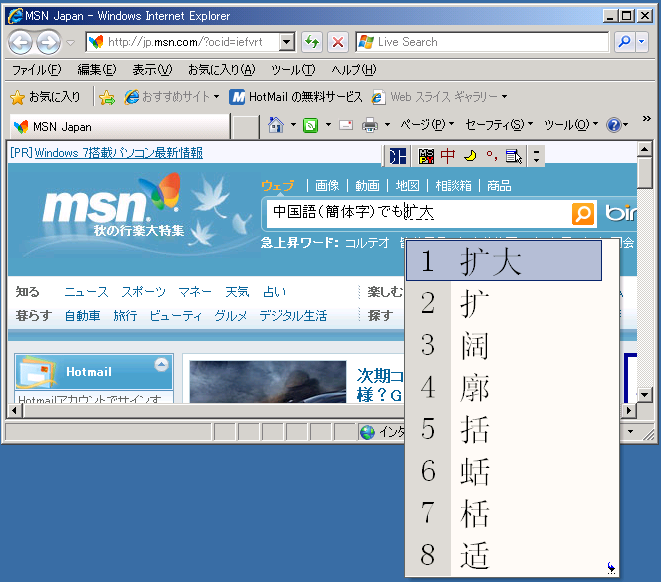Click the 自動車 navigation link
This screenshot has width=661, height=582.
click(82, 316)
